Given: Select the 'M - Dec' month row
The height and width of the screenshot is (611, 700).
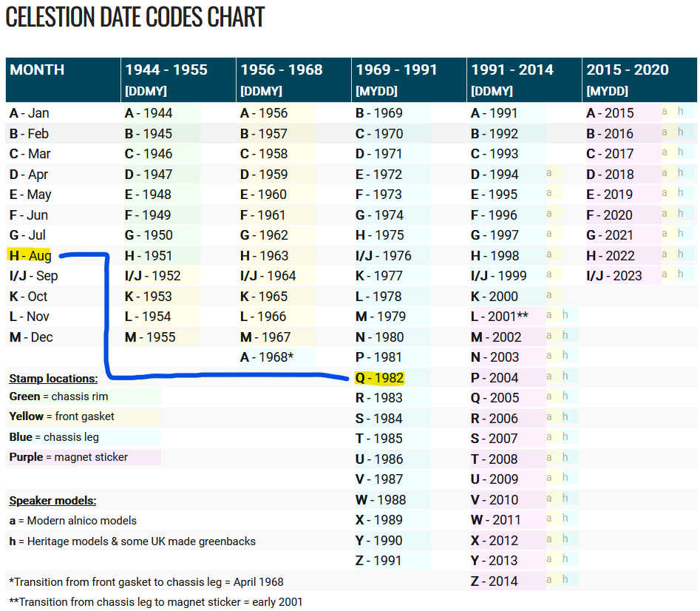Looking at the screenshot, I should 31,337.
